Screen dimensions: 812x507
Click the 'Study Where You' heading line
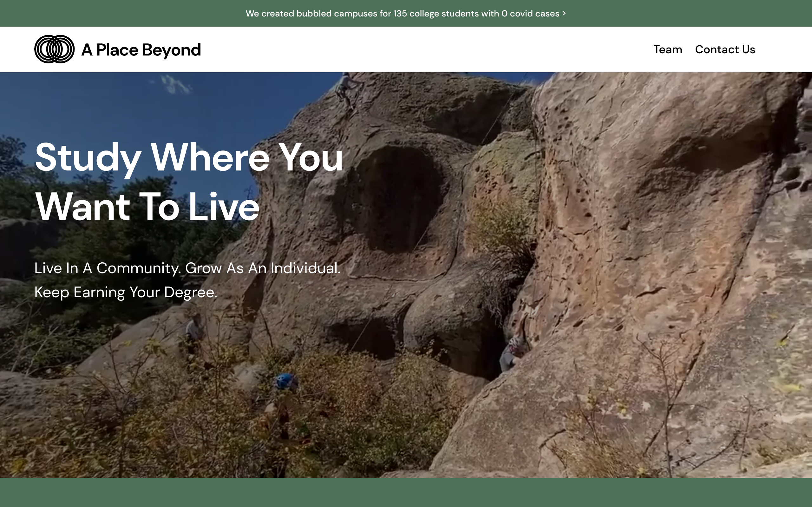[189, 157]
